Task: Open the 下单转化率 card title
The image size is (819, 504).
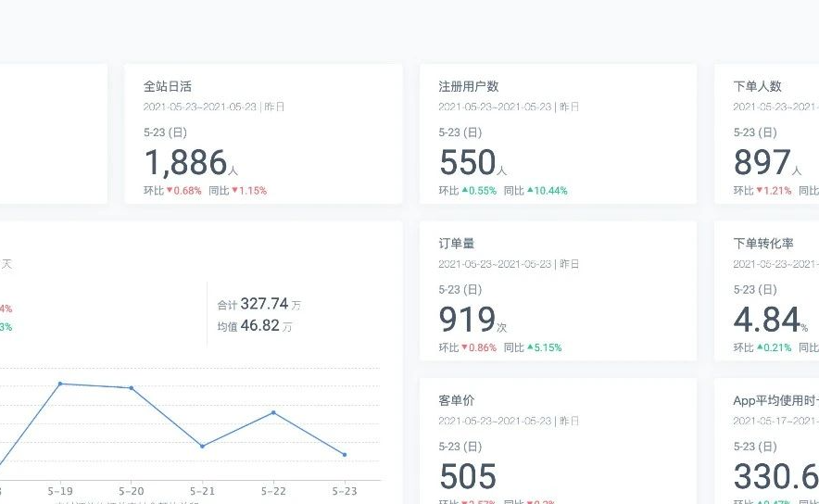Action: [x=763, y=244]
